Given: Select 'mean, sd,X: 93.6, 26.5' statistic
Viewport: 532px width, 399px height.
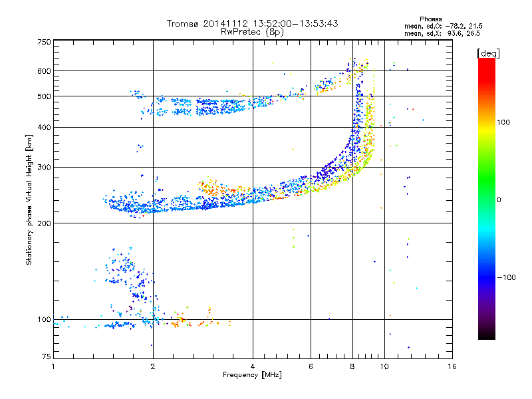Looking at the screenshot, I should point(442,33).
